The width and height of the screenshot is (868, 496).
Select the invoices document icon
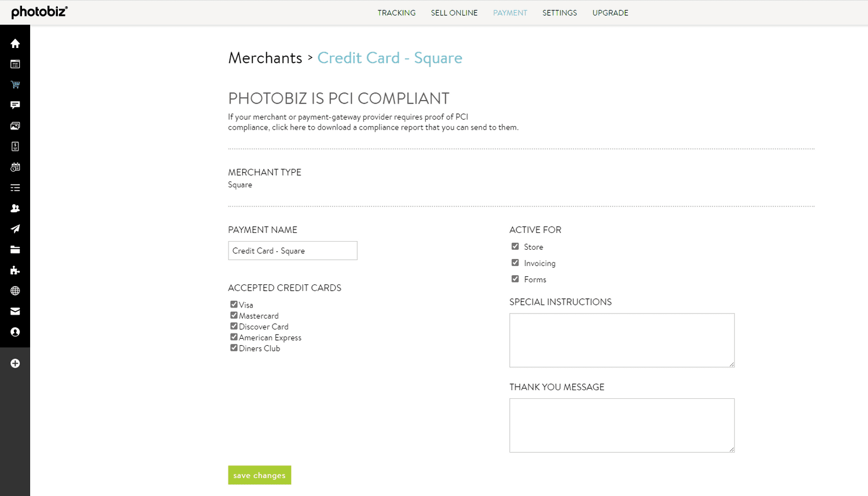(x=15, y=146)
